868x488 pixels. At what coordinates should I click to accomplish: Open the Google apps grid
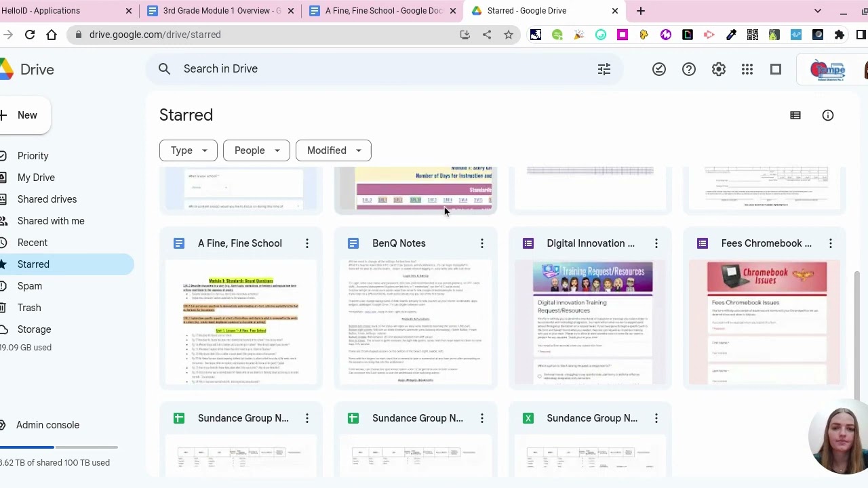coord(747,69)
